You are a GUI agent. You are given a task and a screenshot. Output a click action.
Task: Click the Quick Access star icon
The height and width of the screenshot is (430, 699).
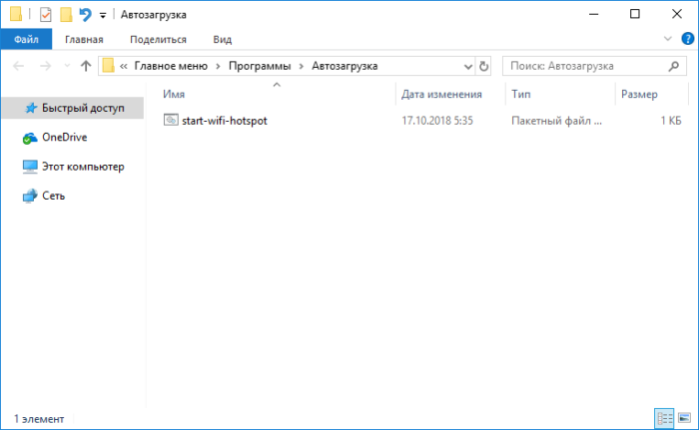pos(30,108)
